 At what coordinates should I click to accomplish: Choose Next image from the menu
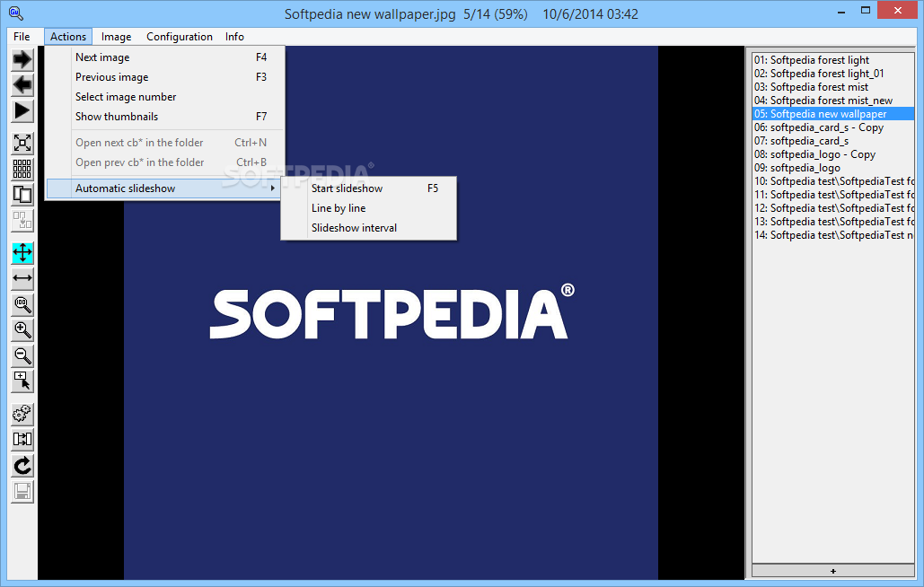165,57
